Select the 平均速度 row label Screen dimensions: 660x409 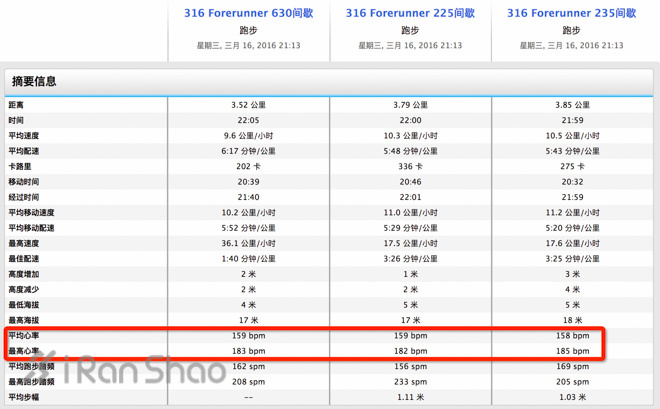click(x=24, y=135)
